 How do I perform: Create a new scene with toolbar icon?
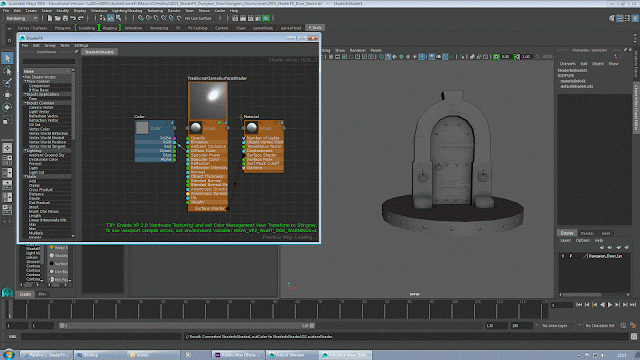point(50,18)
